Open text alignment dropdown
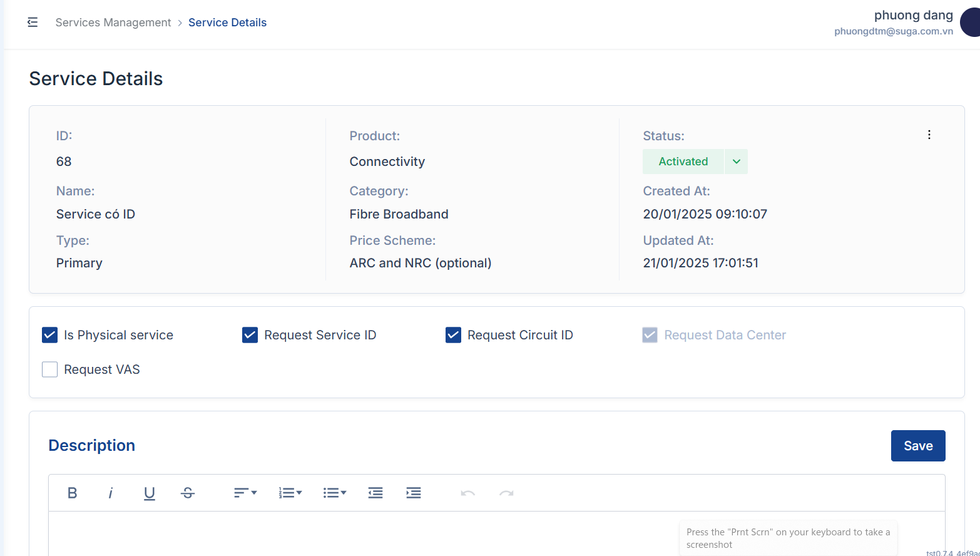Screen dimensions: 980x556 (245, 493)
